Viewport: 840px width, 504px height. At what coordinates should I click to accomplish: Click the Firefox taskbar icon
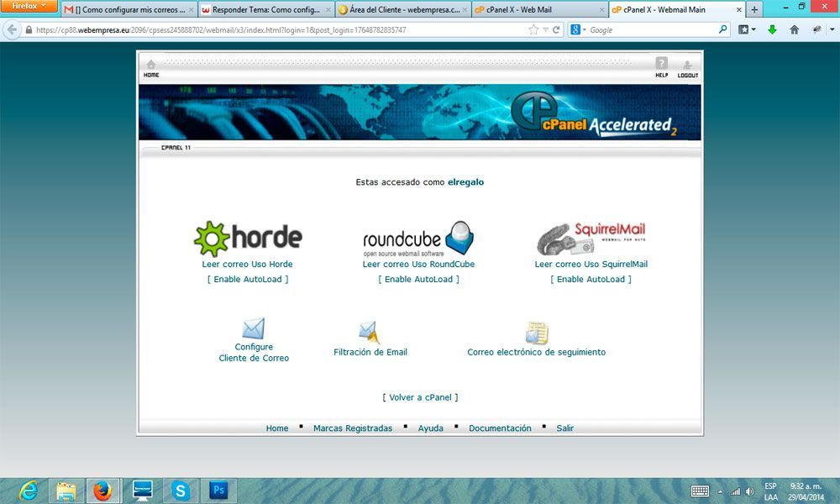click(x=102, y=491)
